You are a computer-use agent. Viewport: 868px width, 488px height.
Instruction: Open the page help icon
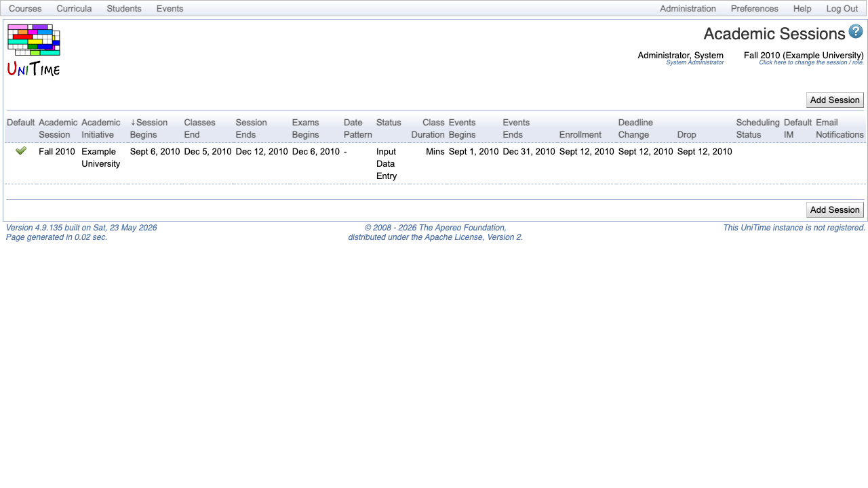[x=856, y=31]
